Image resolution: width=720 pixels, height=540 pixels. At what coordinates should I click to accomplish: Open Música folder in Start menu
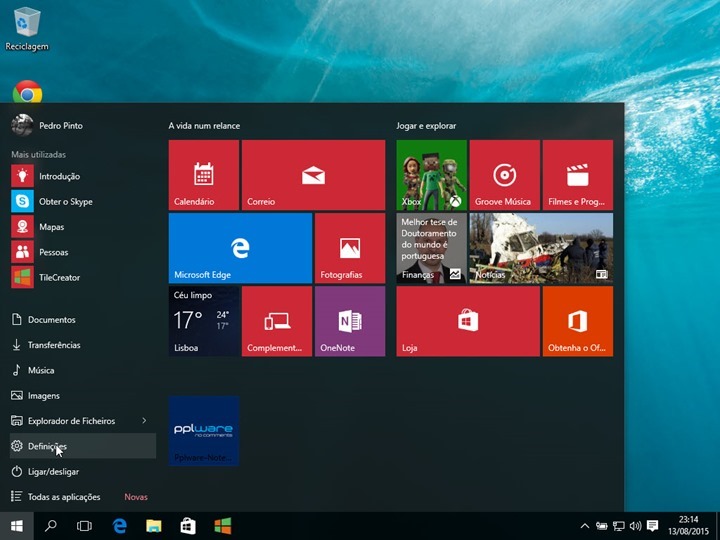(83, 370)
